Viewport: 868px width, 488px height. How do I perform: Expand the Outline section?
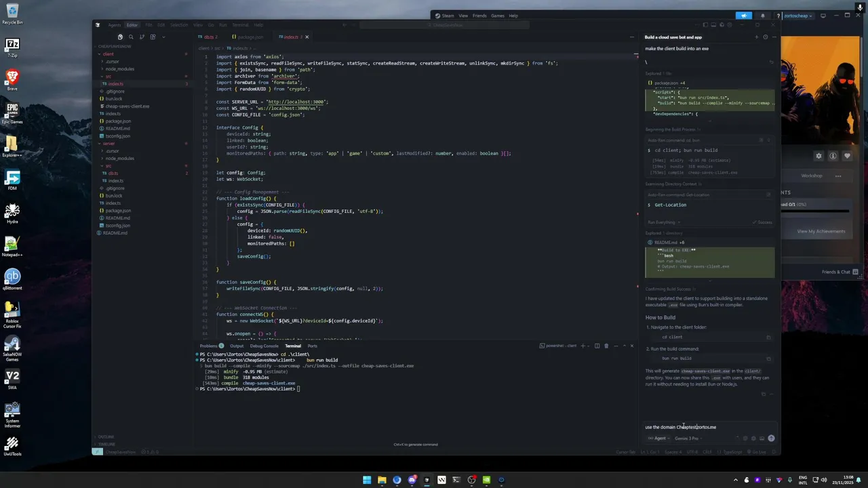click(x=106, y=437)
